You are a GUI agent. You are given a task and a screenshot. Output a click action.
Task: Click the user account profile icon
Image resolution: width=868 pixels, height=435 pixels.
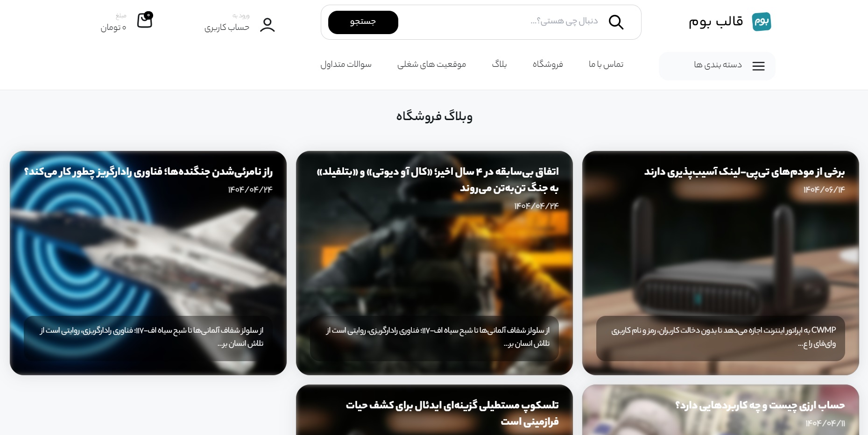(267, 25)
